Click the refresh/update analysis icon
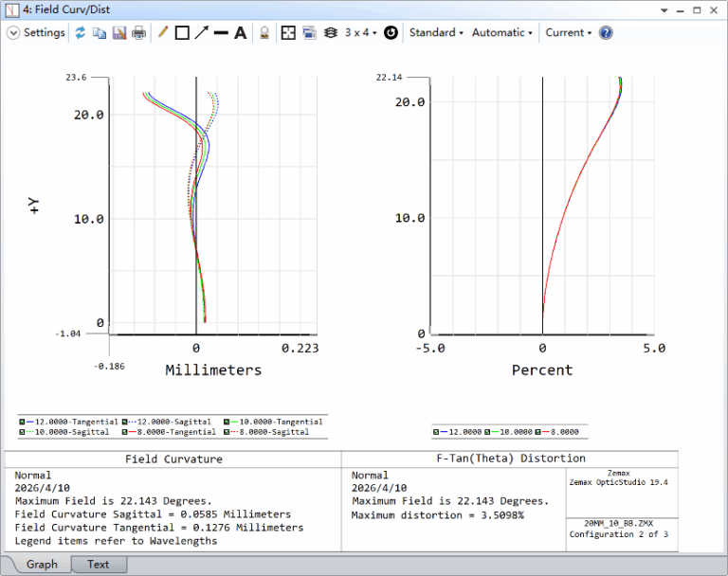The height and width of the screenshot is (576, 728). [81, 32]
